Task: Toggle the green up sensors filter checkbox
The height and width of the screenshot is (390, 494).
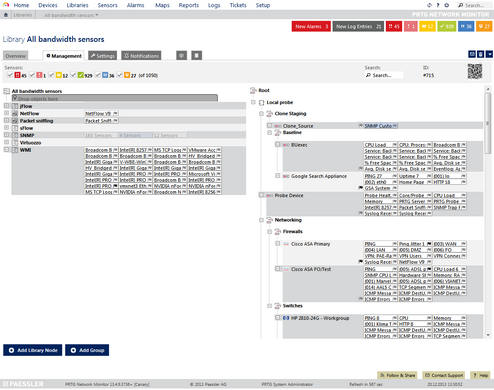Action: [73, 75]
